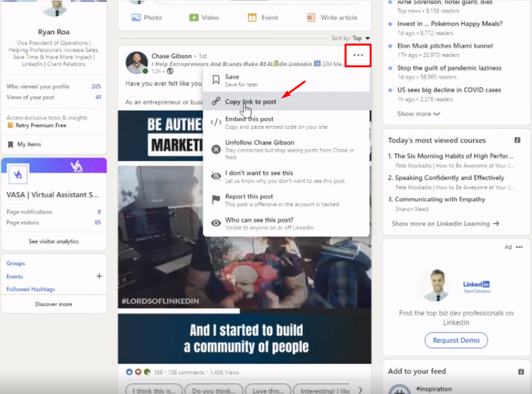Image resolution: width=532 pixels, height=394 pixels.
Task: Click the Request Demo button
Action: coord(456,340)
